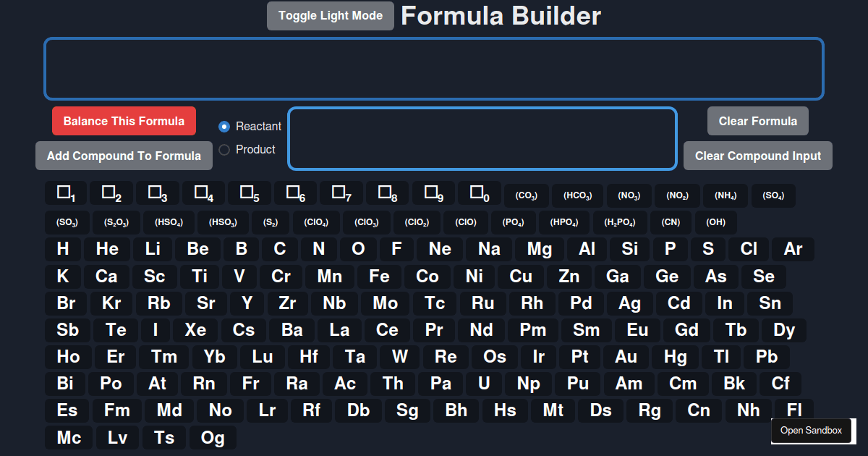Viewport: 868px width, 456px height.
Task: Add the hydroxide (OH) group
Action: click(x=715, y=222)
